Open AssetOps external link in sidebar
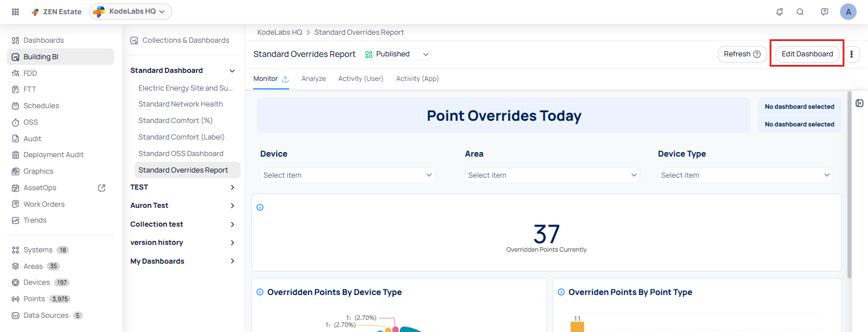 [102, 188]
